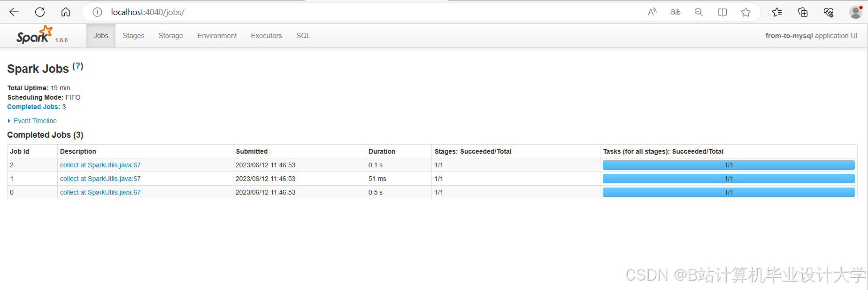This screenshot has width=868, height=290.
Task: Expand the Event Timeline section
Action: click(32, 121)
